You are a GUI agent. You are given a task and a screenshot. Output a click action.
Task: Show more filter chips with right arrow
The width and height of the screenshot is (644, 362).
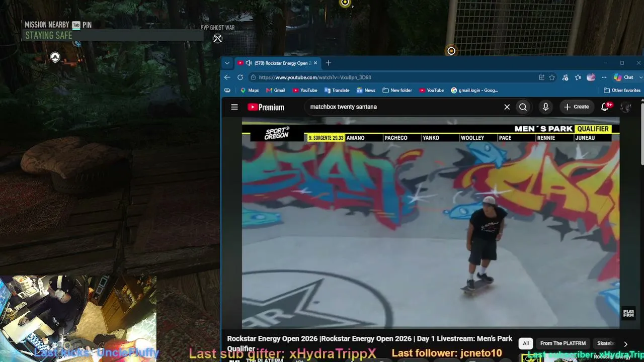(x=625, y=344)
